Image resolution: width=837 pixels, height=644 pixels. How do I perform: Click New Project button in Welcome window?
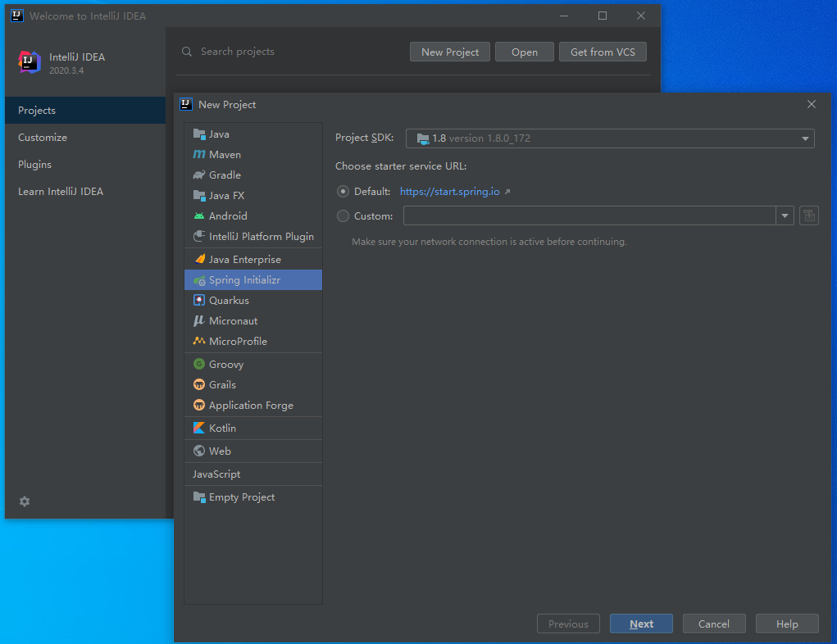point(449,52)
